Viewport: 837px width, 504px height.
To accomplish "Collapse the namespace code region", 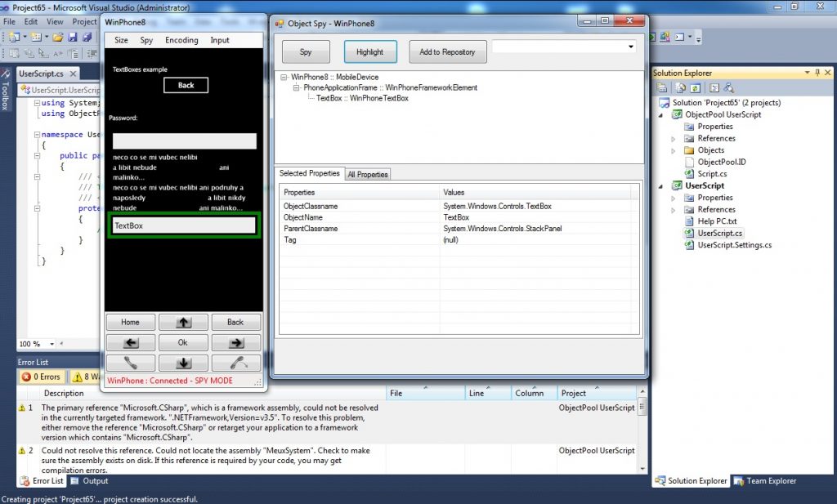I will pos(37,135).
